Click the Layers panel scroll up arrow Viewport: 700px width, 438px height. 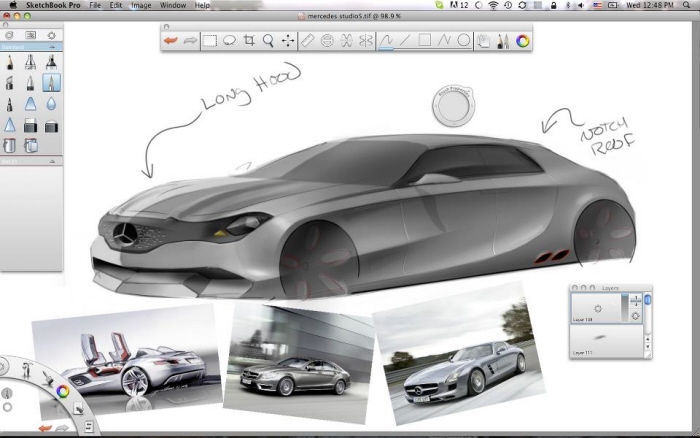[x=648, y=339]
